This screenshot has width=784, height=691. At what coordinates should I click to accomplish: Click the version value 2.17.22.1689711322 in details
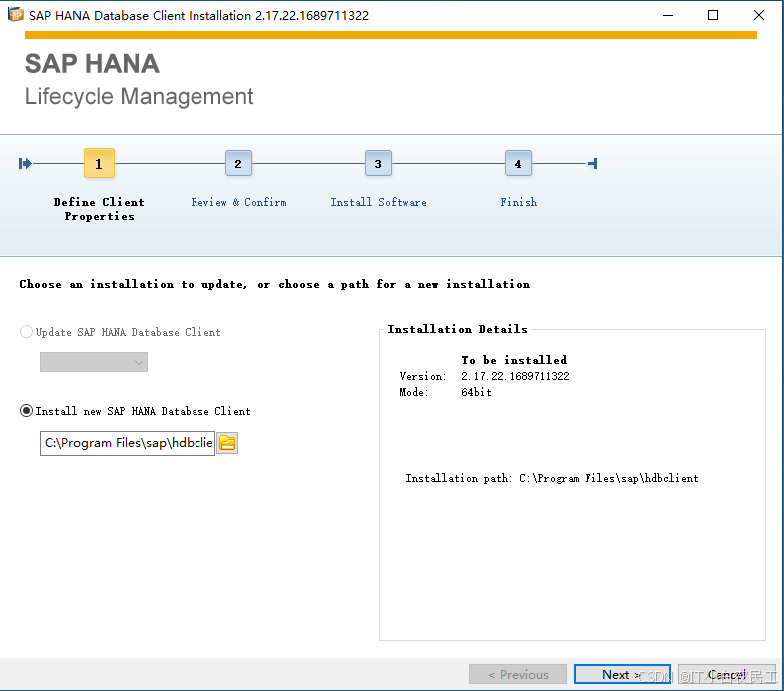(515, 376)
